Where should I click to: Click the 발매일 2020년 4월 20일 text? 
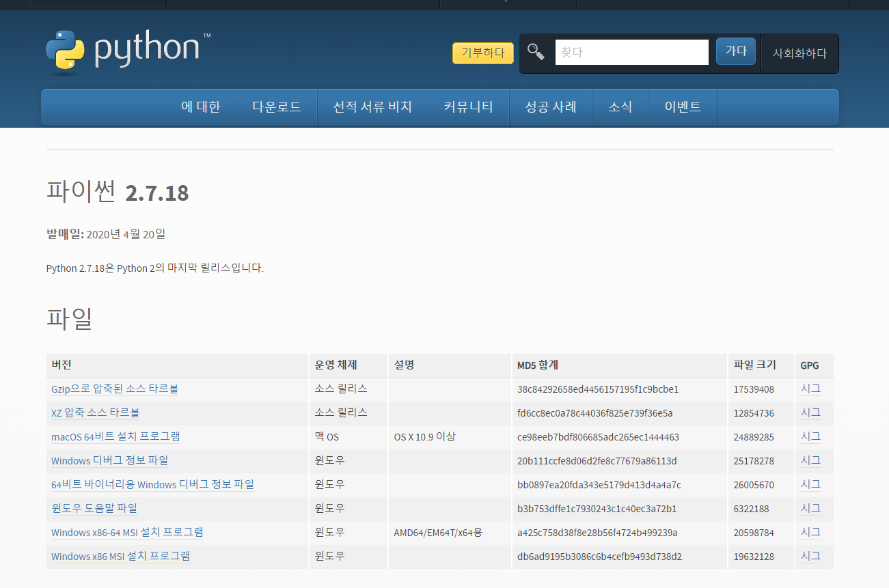106,234
